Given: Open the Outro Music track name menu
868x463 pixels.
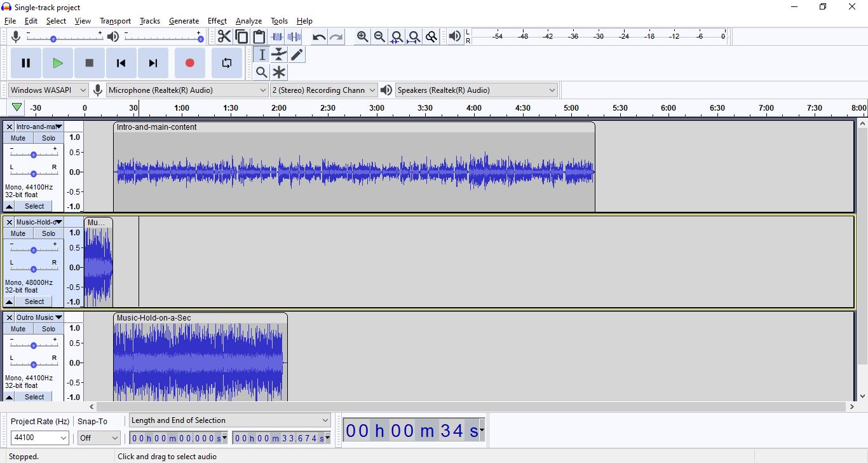Looking at the screenshot, I should point(39,317).
